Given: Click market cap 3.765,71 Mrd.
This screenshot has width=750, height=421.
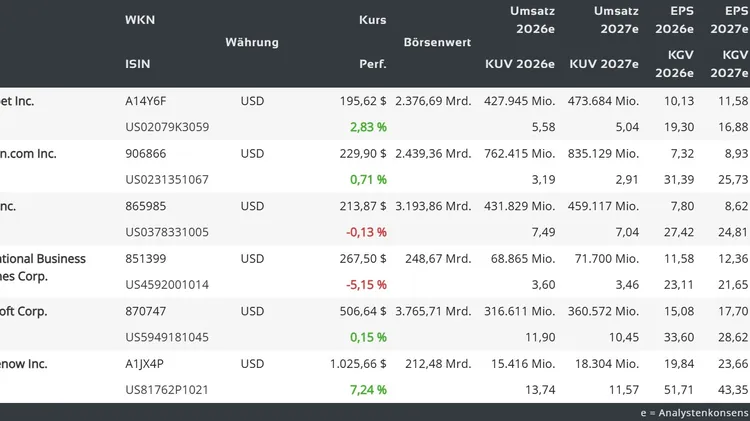Looking at the screenshot, I should pyautogui.click(x=433, y=312).
